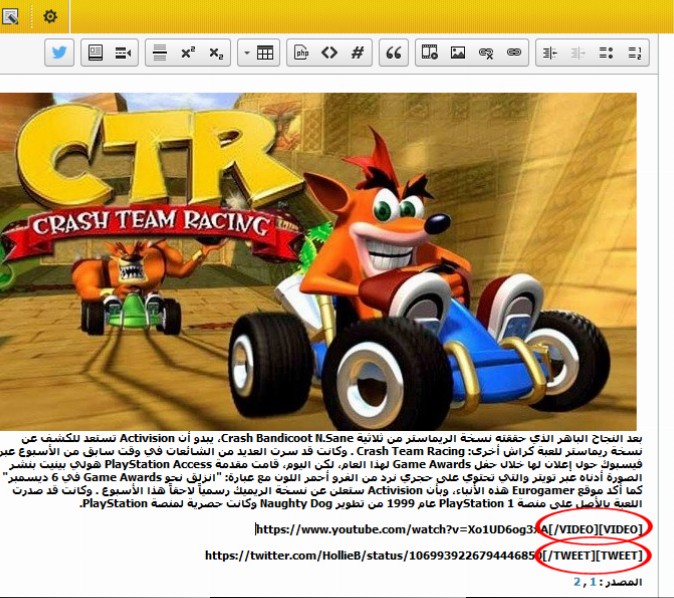This screenshot has height=598, width=674.
Task: Click the twitter.com HollieB status URL
Action: click(x=373, y=556)
